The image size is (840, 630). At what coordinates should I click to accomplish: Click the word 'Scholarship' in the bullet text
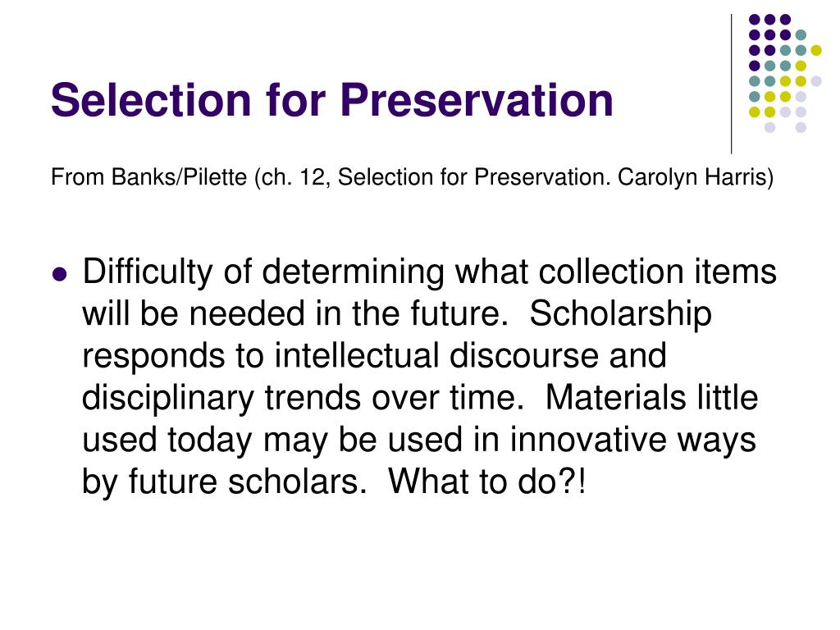pos(621,313)
